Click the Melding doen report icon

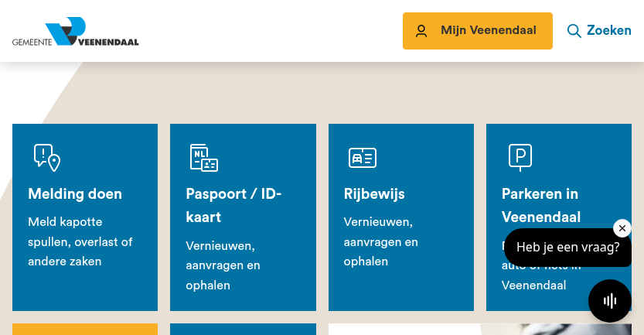pos(47,157)
